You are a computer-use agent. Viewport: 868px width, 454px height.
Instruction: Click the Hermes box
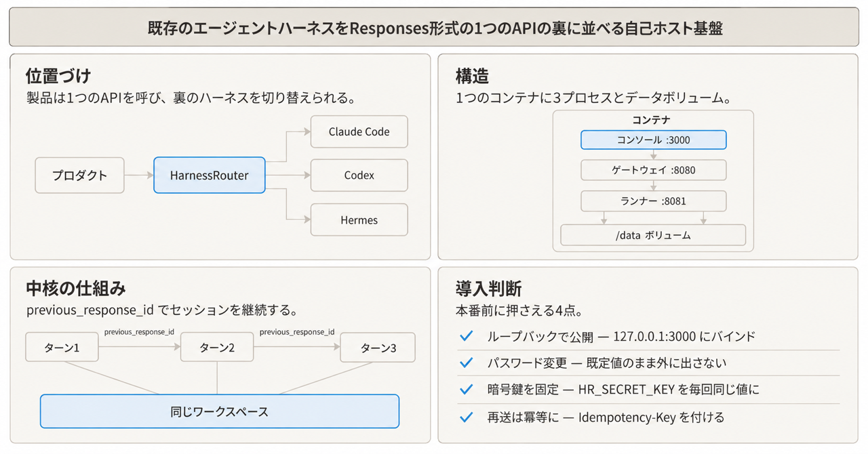359,220
